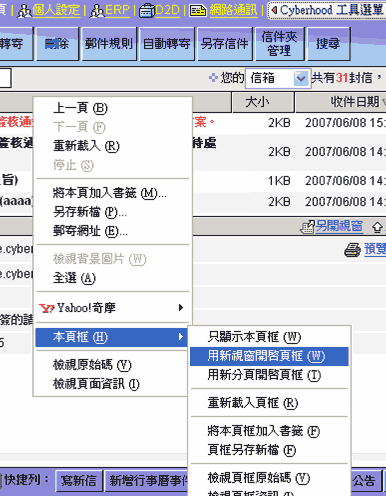Click the icon beside 另開視窗
This screenshot has height=496, width=386.
[307, 227]
